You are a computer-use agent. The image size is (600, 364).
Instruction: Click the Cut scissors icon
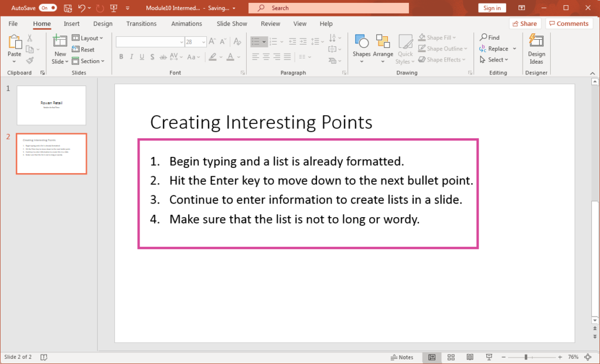pos(29,38)
